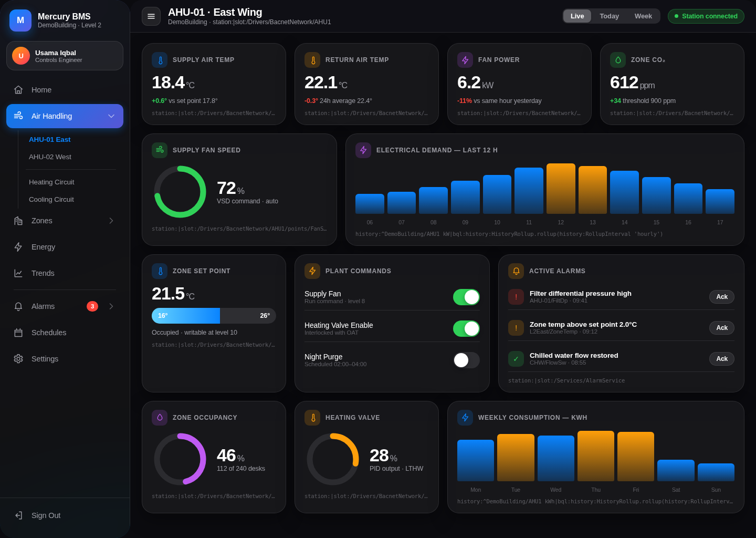Click the Zone CO₂ droplet icon
Image resolution: width=756 pixels, height=538 pixels.
tap(618, 60)
